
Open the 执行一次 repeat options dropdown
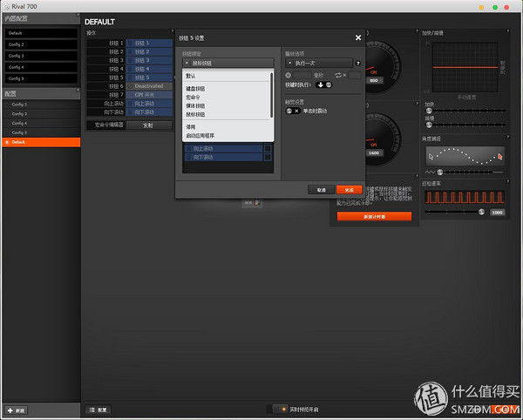[x=319, y=64]
